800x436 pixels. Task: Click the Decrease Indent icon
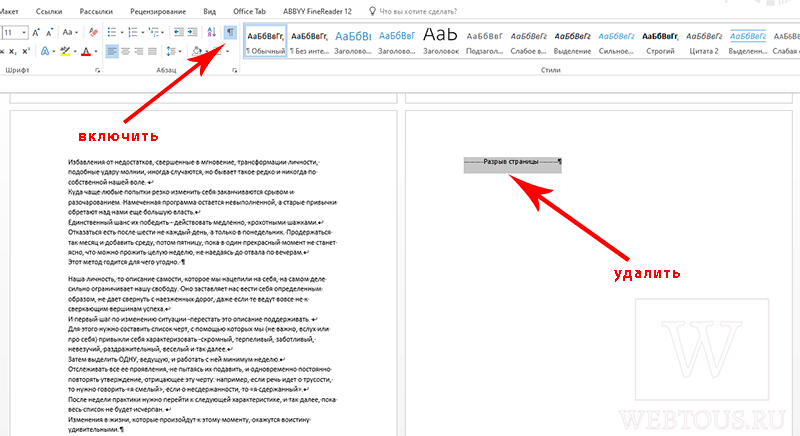click(x=179, y=33)
